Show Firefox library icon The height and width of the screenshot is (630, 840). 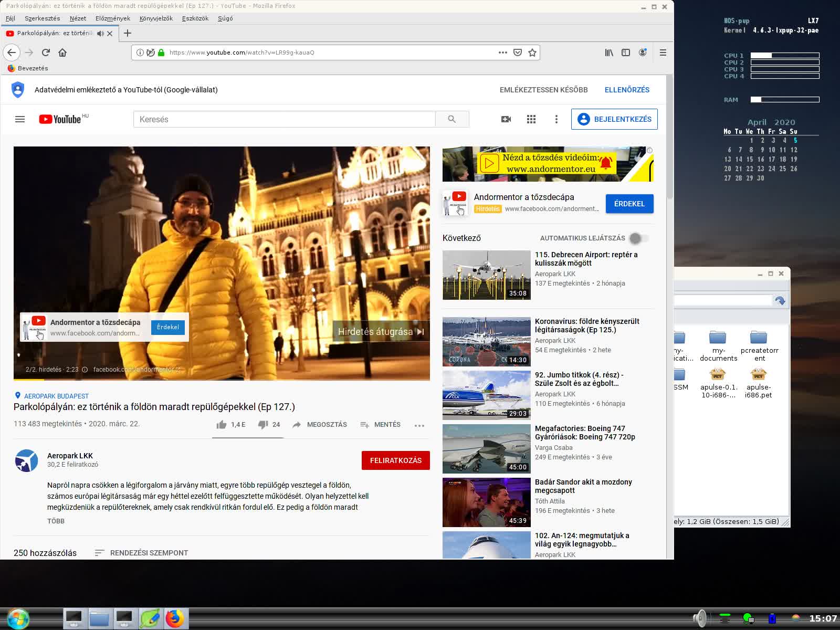pyautogui.click(x=609, y=52)
